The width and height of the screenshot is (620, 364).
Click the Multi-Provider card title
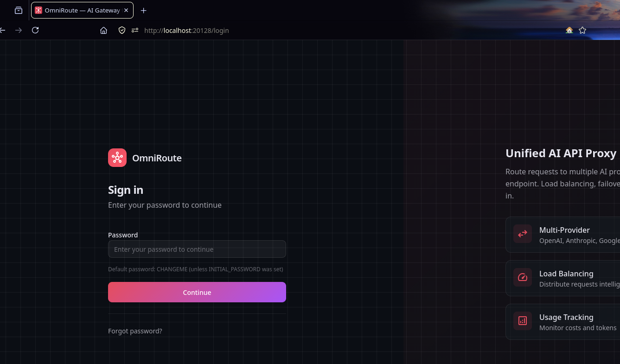[x=564, y=230]
